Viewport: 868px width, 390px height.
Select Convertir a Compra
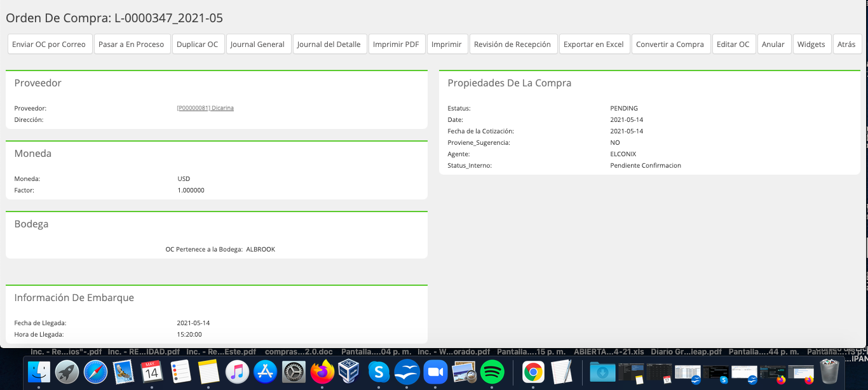(x=670, y=44)
